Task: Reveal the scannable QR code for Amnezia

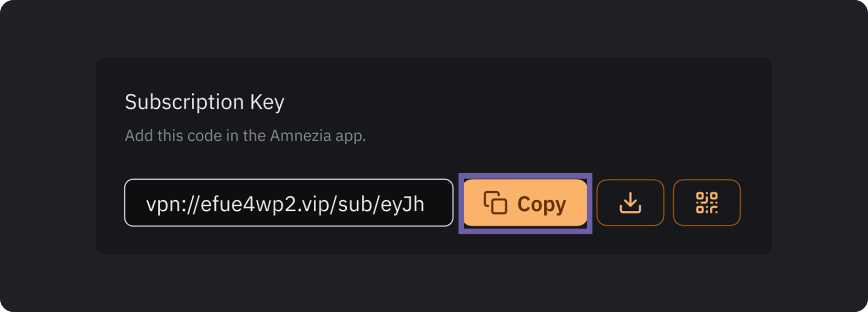Action: [x=707, y=203]
